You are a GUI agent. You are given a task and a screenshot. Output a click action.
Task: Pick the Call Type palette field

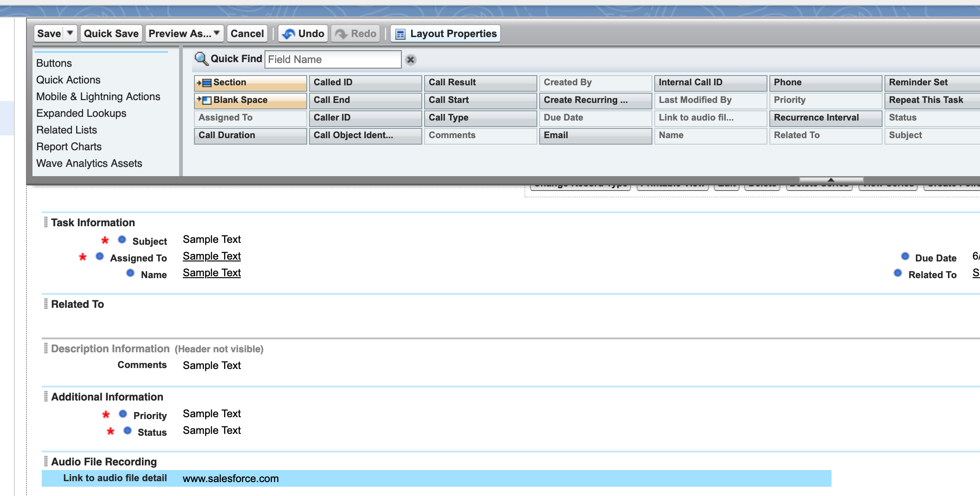[x=481, y=118]
